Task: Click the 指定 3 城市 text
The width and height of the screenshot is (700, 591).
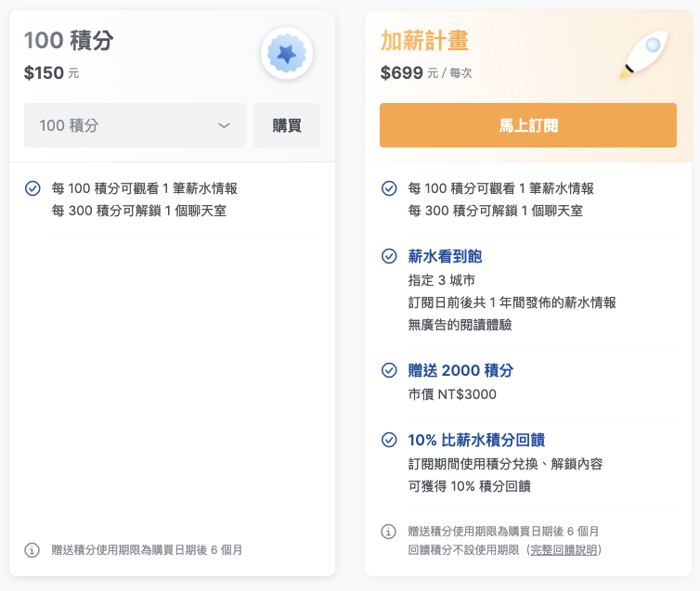Action: pos(442,280)
